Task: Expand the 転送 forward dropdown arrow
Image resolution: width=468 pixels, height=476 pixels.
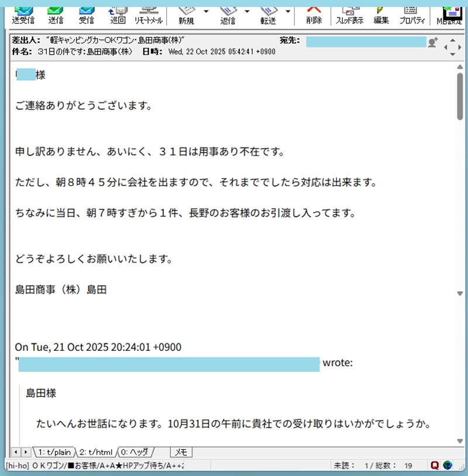Action: coord(288,11)
